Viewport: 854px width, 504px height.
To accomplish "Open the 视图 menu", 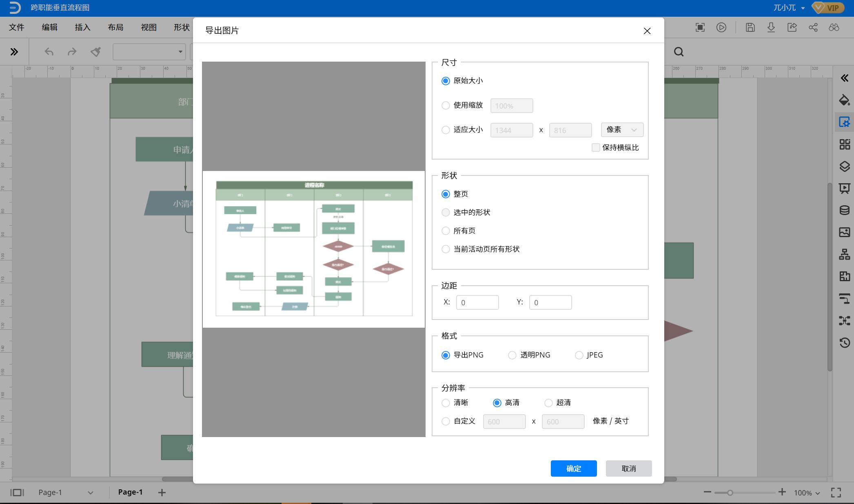I will point(148,27).
